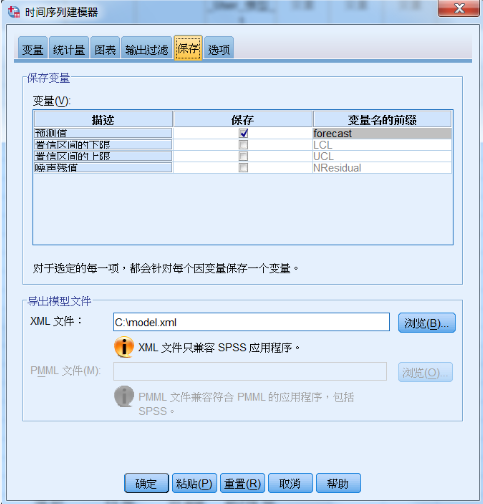Image resolution: width=483 pixels, height=504 pixels.
Task: Open help with the 帮助 button
Action: (x=338, y=483)
